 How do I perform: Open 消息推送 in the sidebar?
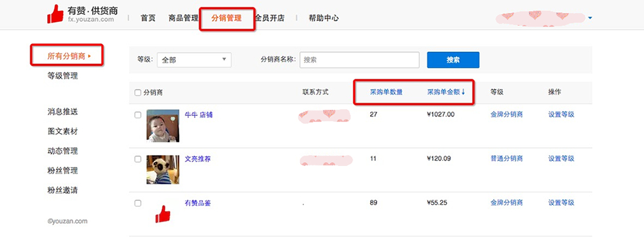(x=63, y=112)
